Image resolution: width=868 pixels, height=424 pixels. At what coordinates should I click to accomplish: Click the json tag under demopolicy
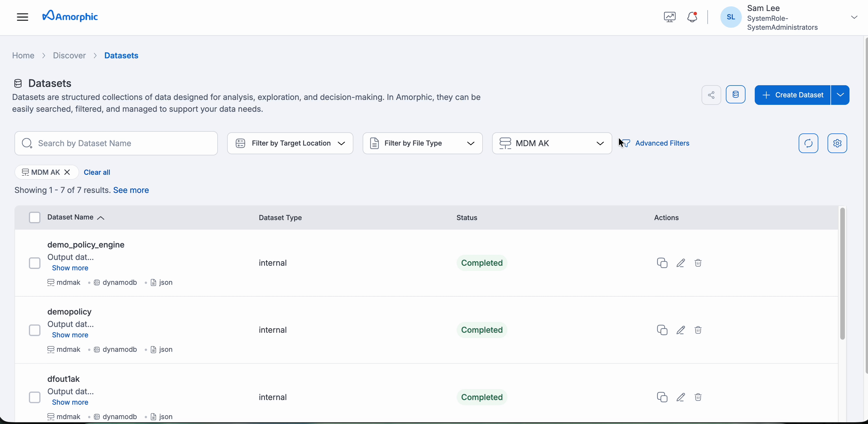pos(162,349)
